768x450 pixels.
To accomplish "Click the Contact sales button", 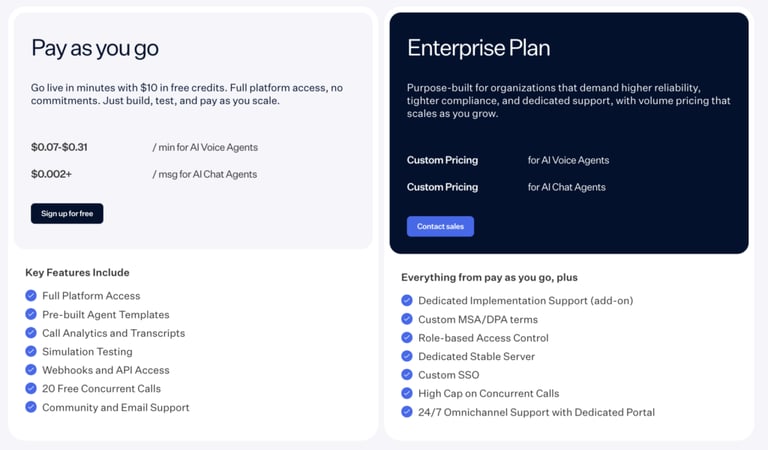I will [x=440, y=226].
